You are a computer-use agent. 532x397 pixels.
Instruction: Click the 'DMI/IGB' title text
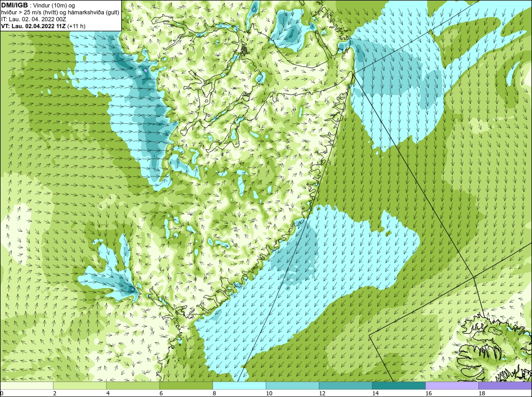pos(14,5)
